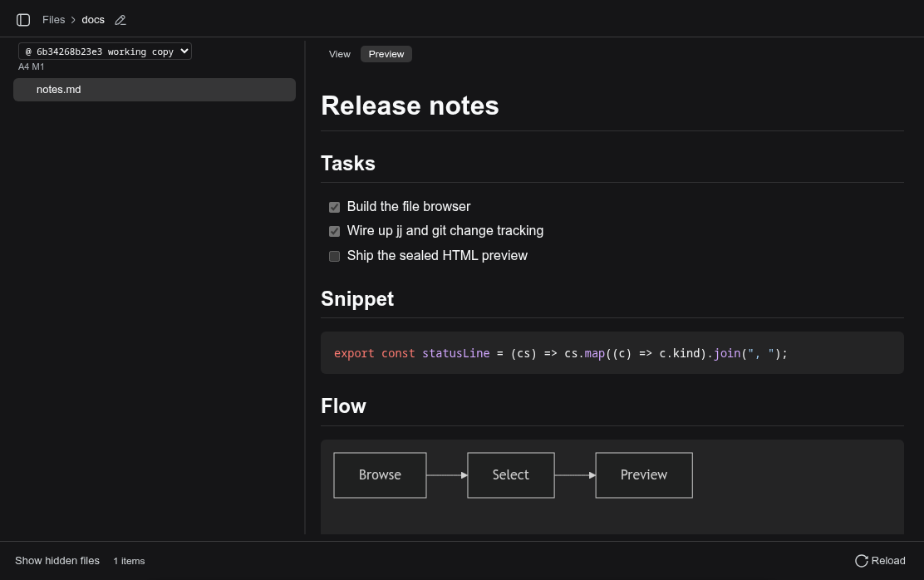Select the notes.md file

click(155, 90)
